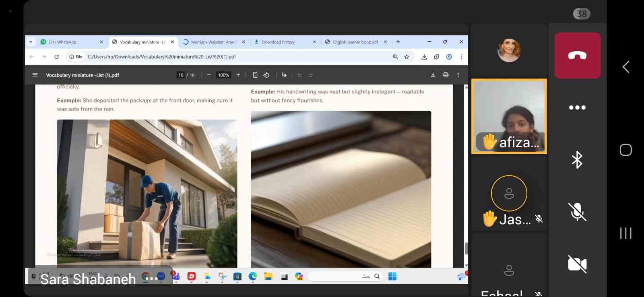This screenshot has width=644, height=297.
Task: Bookmark this page with the star icon
Action: [407, 57]
